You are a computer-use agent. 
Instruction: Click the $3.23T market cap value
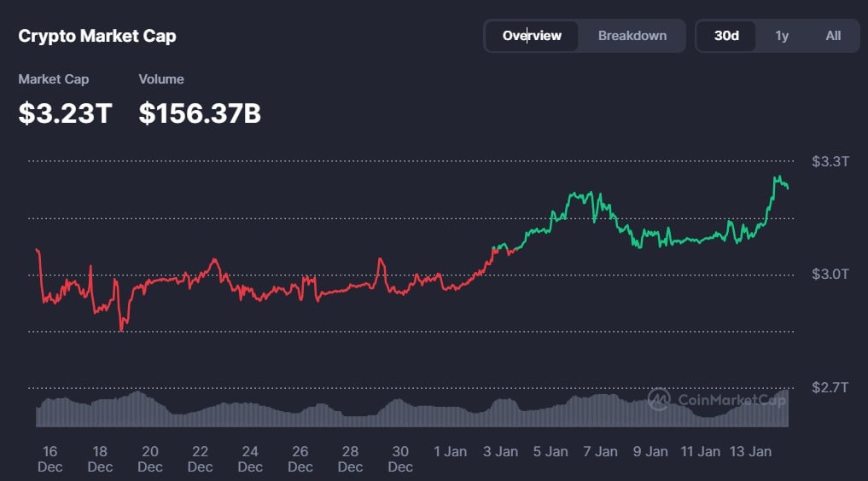(66, 113)
